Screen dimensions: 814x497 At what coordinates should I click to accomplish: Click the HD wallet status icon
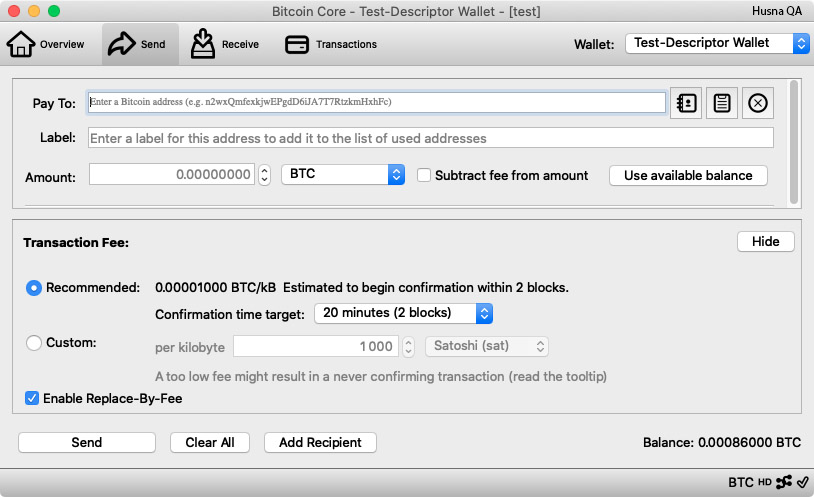pos(765,482)
